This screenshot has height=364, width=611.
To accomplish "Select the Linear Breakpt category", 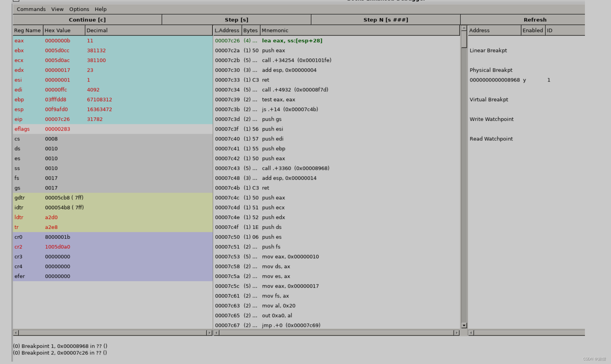I will (488, 50).
